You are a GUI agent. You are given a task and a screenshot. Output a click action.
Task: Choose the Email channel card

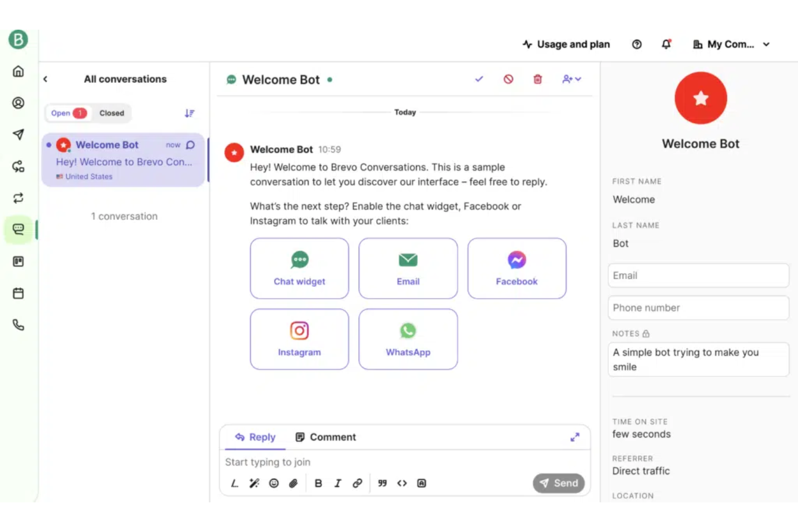[x=408, y=268]
